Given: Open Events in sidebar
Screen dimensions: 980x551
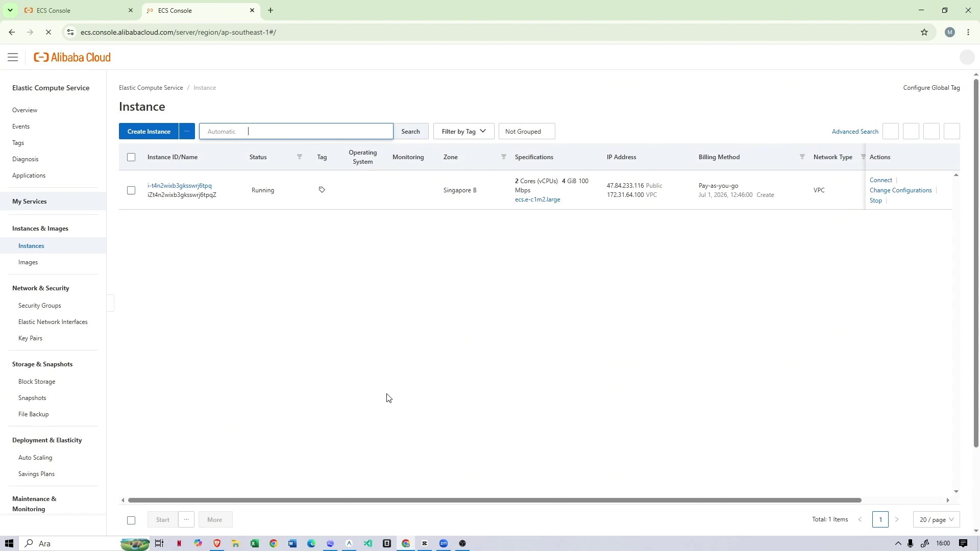Looking at the screenshot, I should 21,127.
